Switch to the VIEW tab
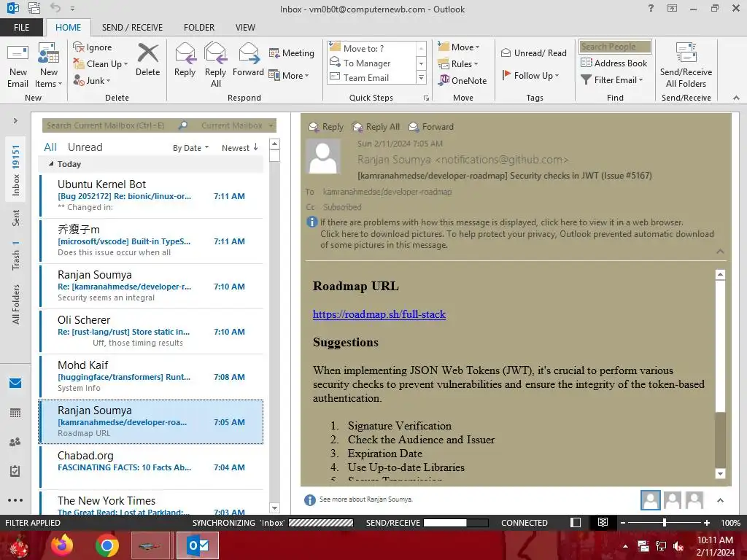This screenshot has height=560, width=747. pos(245,28)
